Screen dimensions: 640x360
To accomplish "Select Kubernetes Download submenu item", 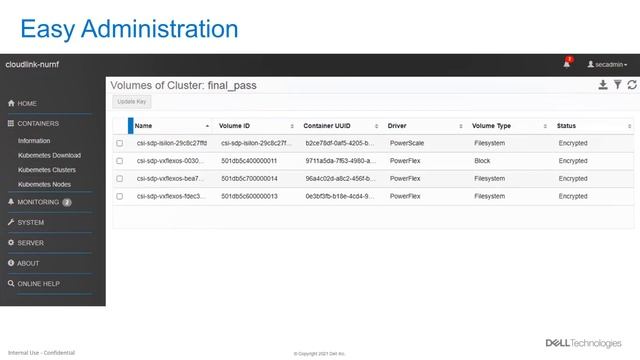I will pos(49,156).
